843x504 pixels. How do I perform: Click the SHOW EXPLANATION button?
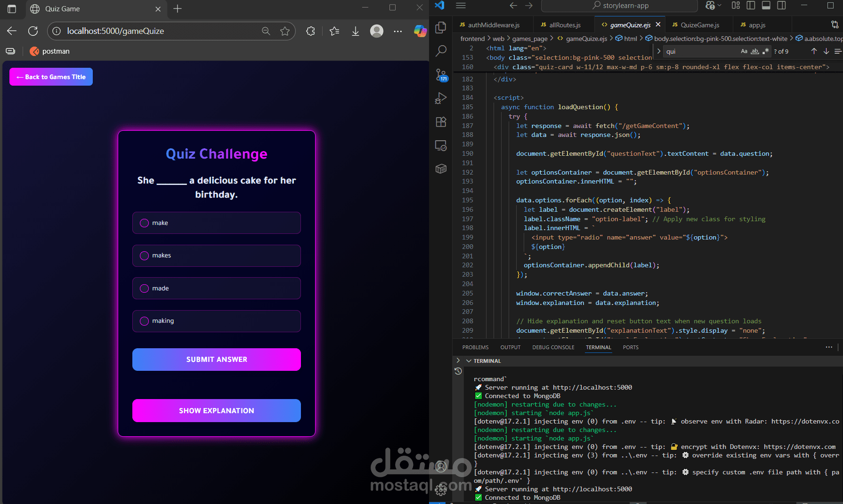click(x=216, y=411)
